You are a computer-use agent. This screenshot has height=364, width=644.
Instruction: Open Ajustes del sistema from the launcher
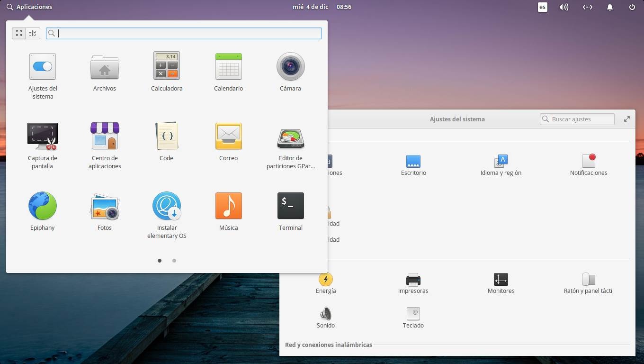click(x=43, y=76)
